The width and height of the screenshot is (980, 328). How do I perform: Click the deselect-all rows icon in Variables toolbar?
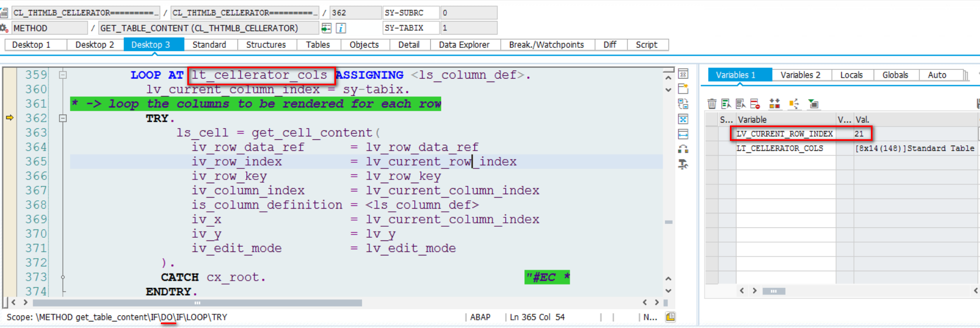(740, 103)
